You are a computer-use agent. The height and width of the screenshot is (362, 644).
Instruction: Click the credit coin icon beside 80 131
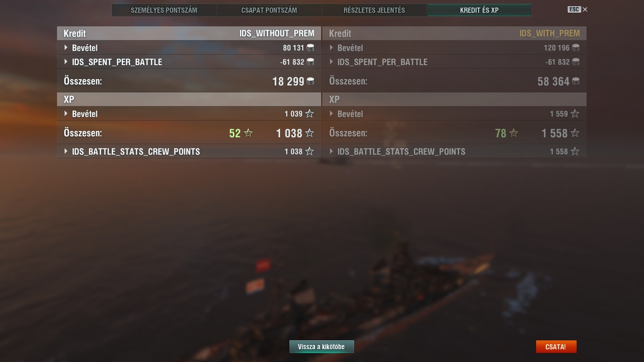point(310,48)
